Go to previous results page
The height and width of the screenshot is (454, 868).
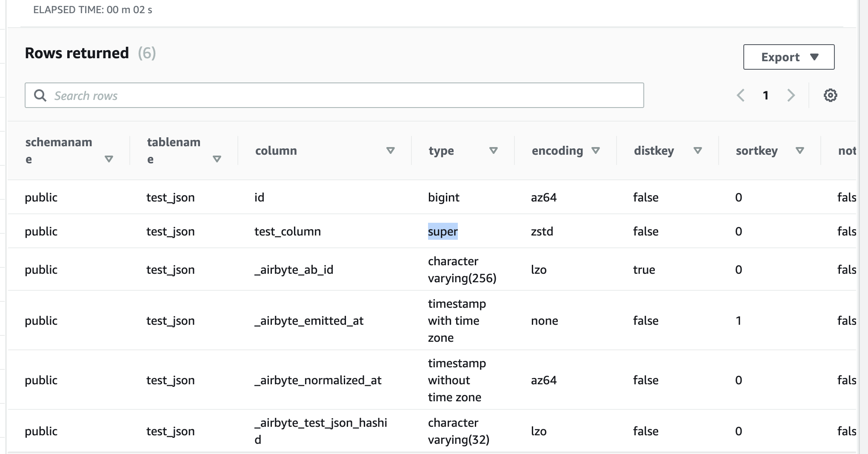pos(741,95)
